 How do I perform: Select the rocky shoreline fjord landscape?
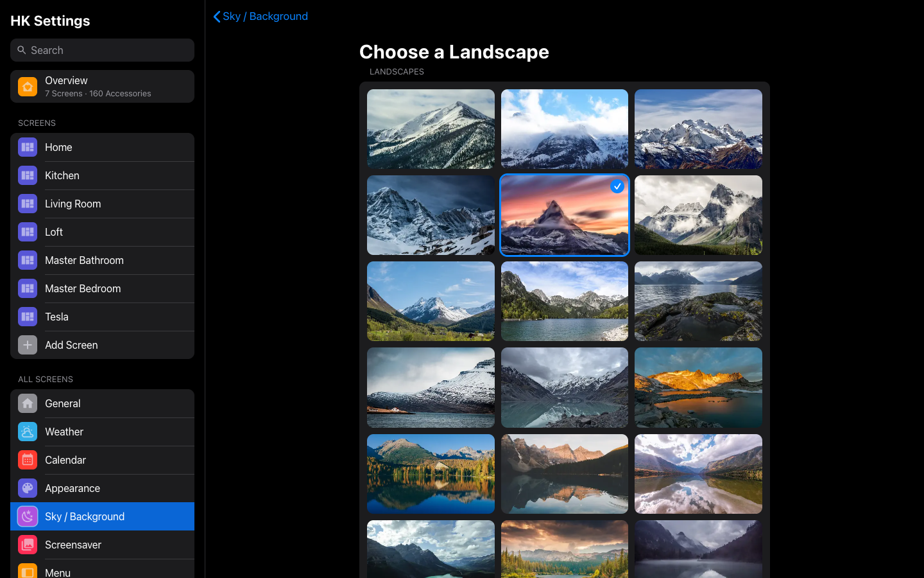(698, 301)
